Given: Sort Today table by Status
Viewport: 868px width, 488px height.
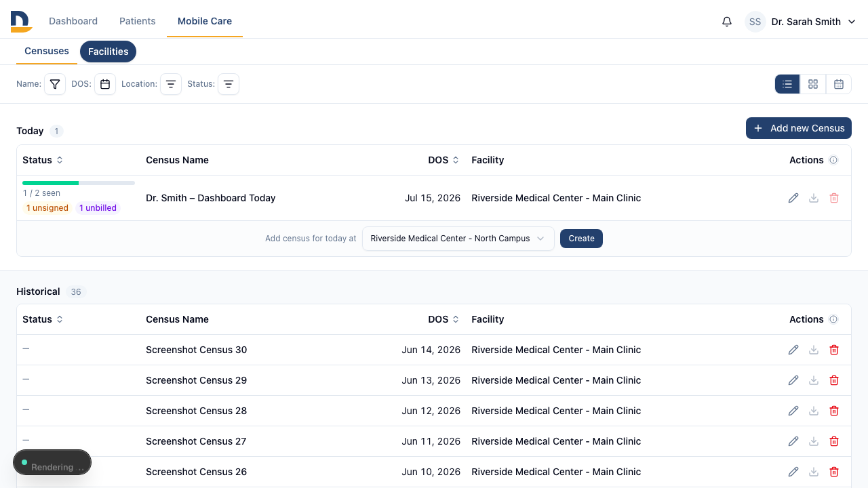Looking at the screenshot, I should point(43,160).
